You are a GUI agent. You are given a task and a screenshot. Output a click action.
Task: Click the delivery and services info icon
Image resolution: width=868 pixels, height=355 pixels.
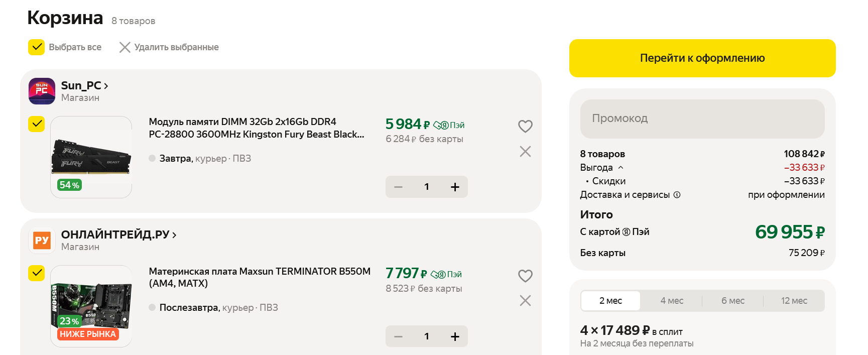677,195
